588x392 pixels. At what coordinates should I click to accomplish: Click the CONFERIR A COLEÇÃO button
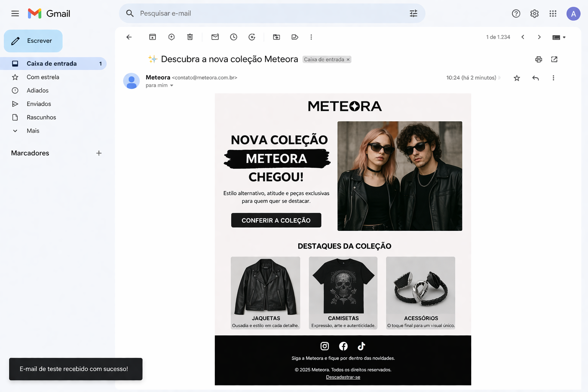[276, 220]
